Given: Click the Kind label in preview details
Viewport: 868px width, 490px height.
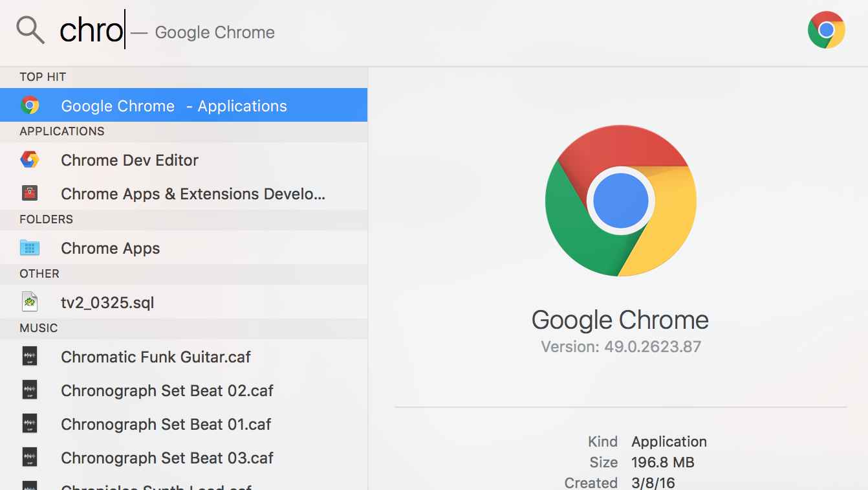Looking at the screenshot, I should (603, 441).
